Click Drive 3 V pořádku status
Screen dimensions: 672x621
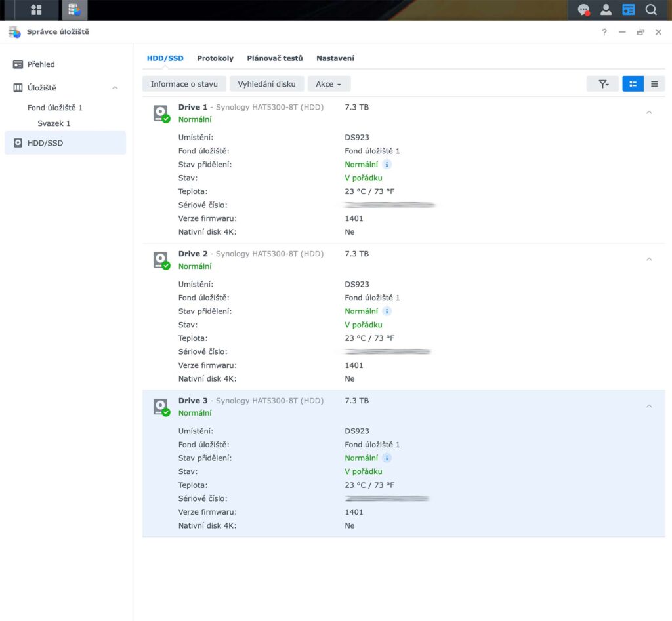coord(364,471)
